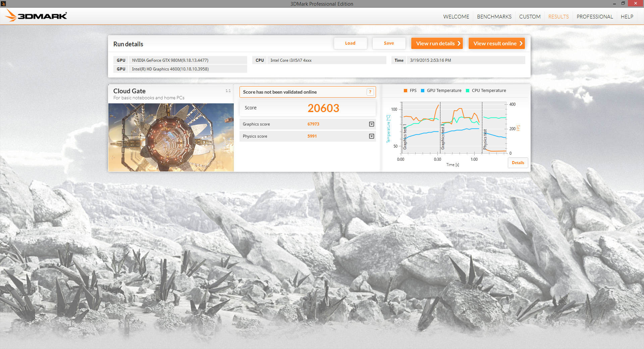
Task: Open the WELCOME tab
Action: pos(456,16)
